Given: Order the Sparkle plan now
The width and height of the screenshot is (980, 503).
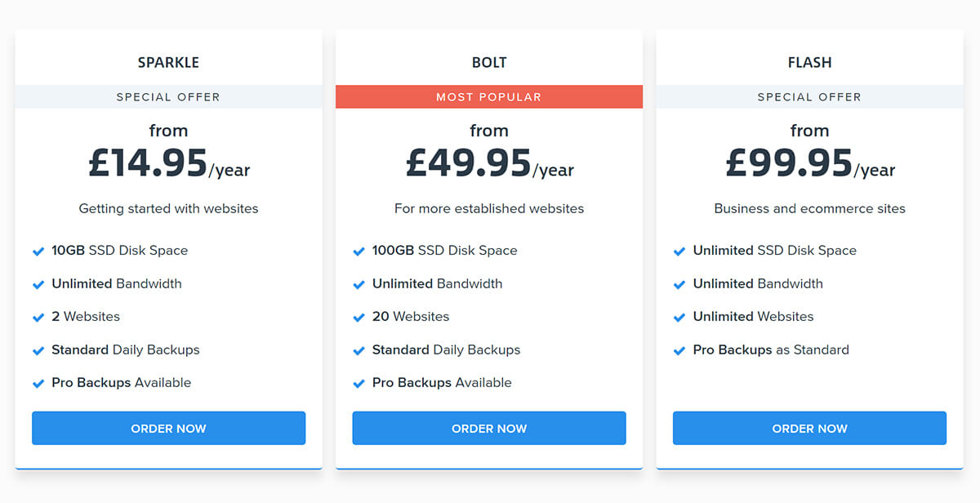Looking at the screenshot, I should tap(168, 428).
